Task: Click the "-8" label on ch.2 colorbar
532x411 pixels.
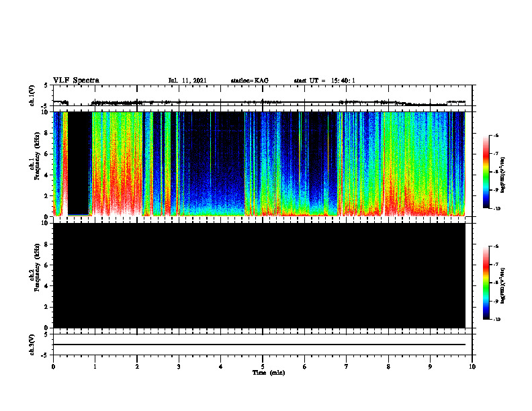Action: 495,283
